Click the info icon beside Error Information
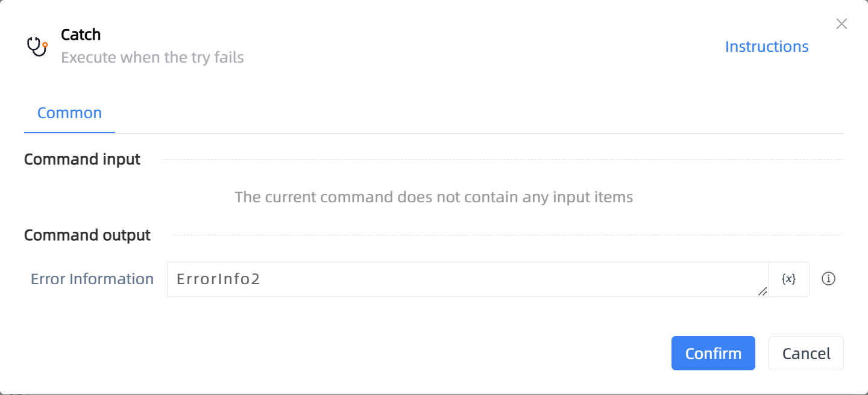 (829, 279)
